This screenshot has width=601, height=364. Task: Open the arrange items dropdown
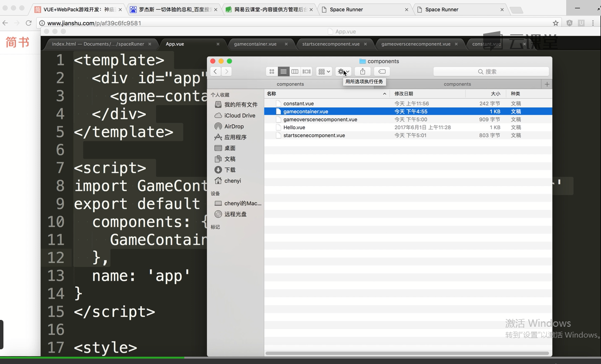[324, 72]
